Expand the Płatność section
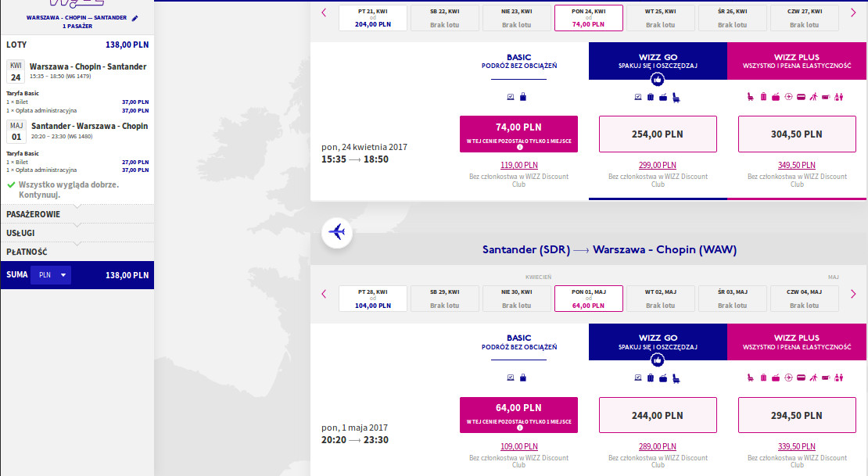This screenshot has height=476, width=868. tap(77, 252)
